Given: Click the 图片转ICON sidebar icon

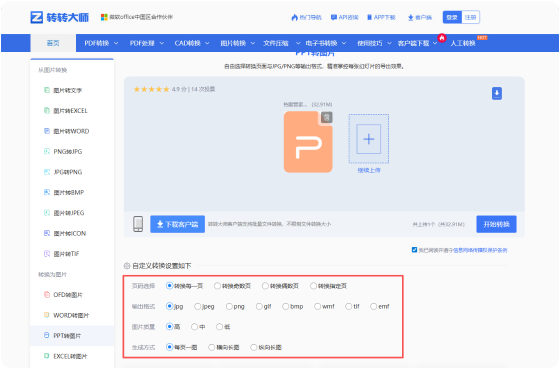Looking at the screenshot, I should (47, 233).
